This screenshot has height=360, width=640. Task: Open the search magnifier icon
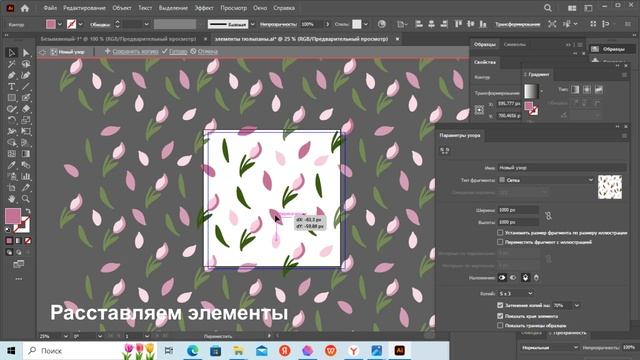click(548, 8)
